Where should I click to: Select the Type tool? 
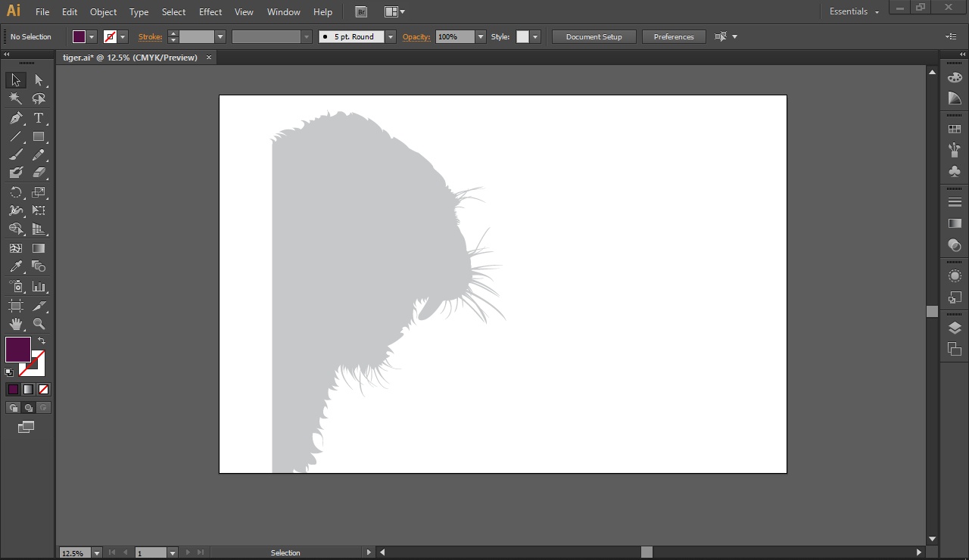(x=39, y=118)
